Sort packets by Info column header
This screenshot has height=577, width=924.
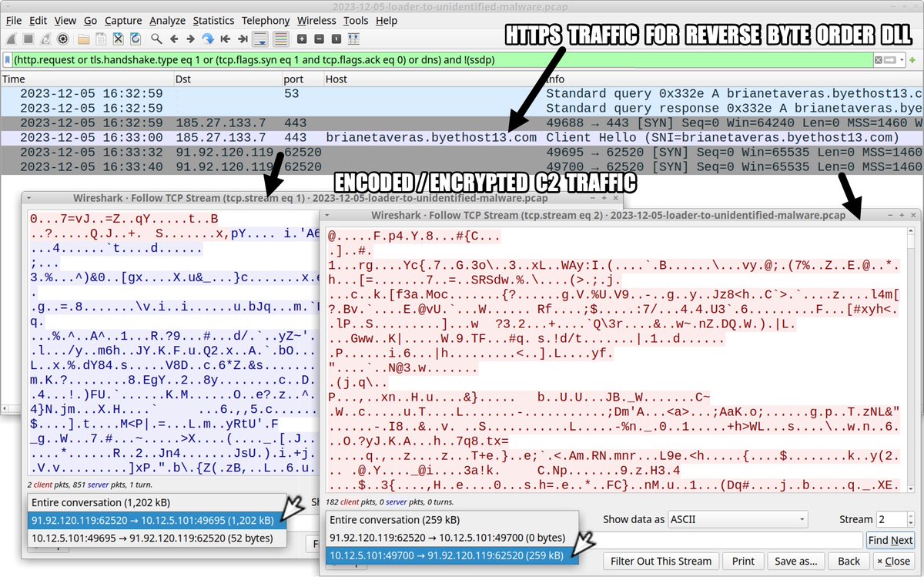[733, 79]
